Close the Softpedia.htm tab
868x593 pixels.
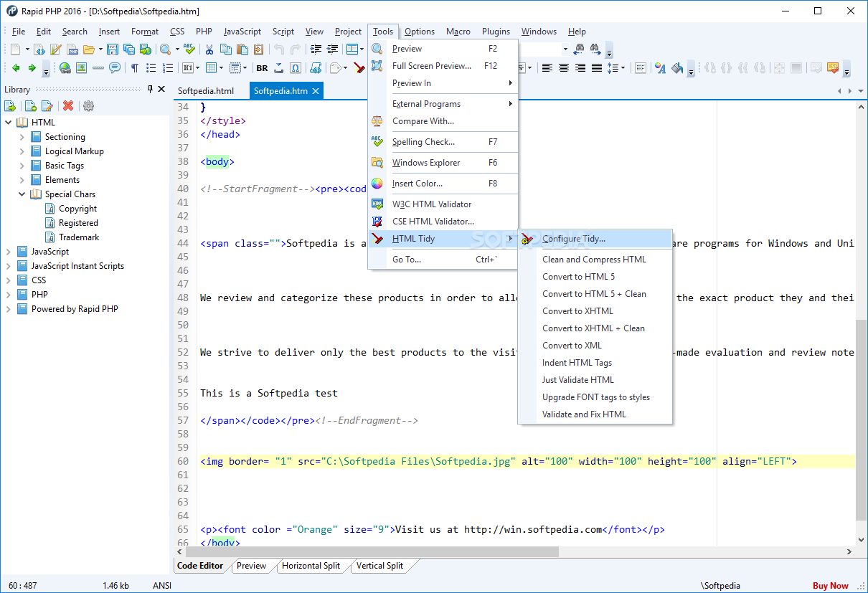click(316, 91)
